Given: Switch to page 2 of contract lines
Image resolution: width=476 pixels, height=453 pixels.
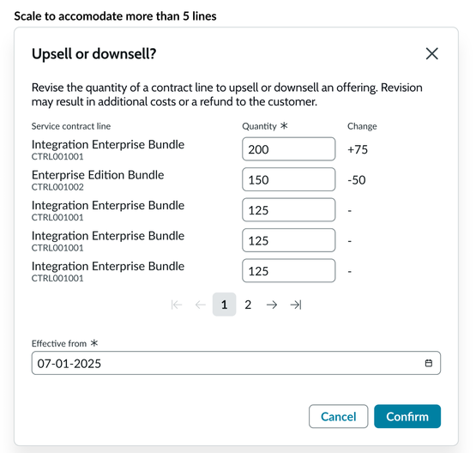Looking at the screenshot, I should (x=248, y=305).
